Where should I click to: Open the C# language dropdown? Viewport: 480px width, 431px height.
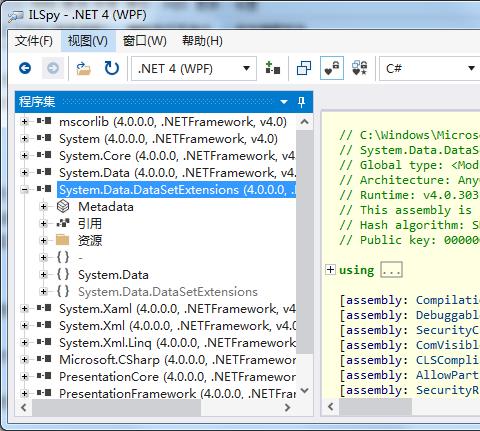click(430, 69)
